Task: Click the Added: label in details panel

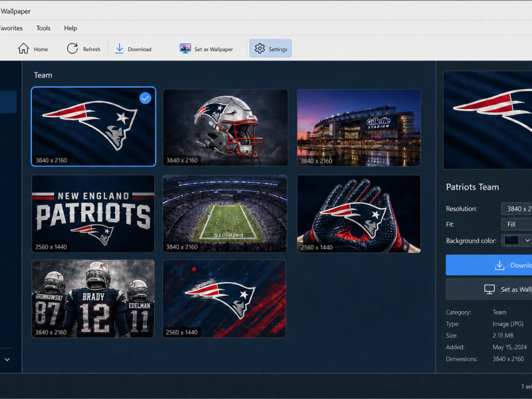Action: tap(455, 346)
